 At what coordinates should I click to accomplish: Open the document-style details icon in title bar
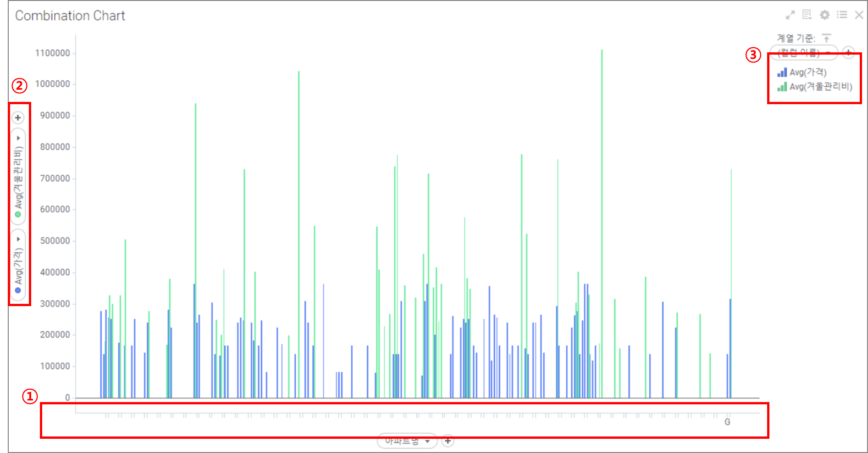coord(807,15)
